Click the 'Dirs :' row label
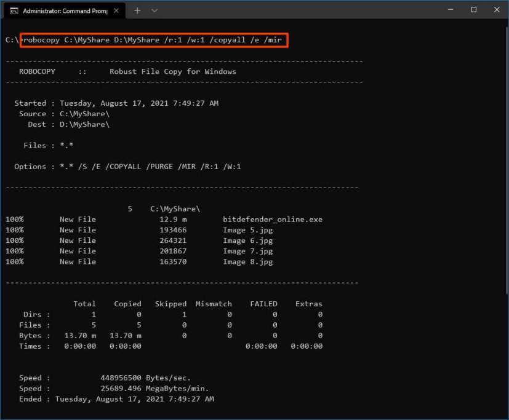509x420 pixels. coord(37,315)
